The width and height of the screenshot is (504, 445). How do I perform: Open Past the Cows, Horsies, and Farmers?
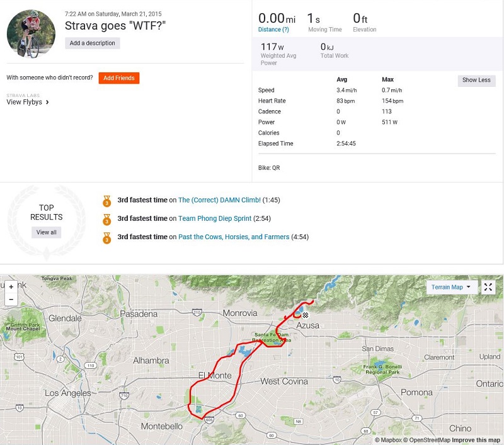[x=234, y=237]
